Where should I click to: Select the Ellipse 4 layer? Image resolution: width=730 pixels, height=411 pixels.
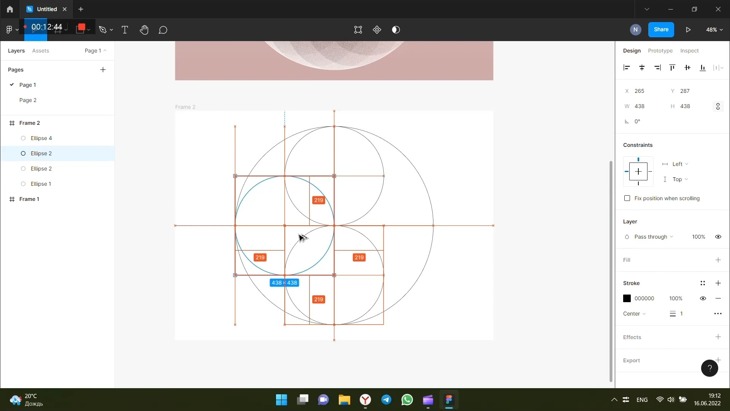[x=41, y=138]
